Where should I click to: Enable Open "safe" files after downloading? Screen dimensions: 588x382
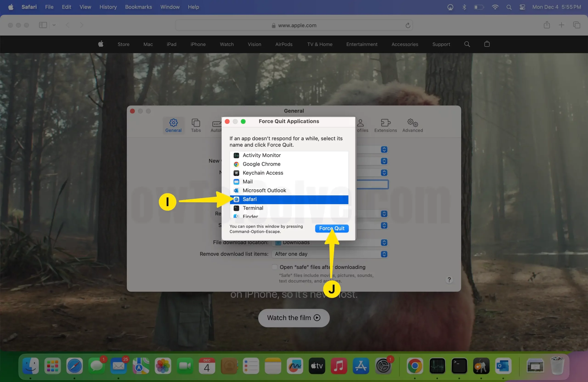tap(274, 267)
